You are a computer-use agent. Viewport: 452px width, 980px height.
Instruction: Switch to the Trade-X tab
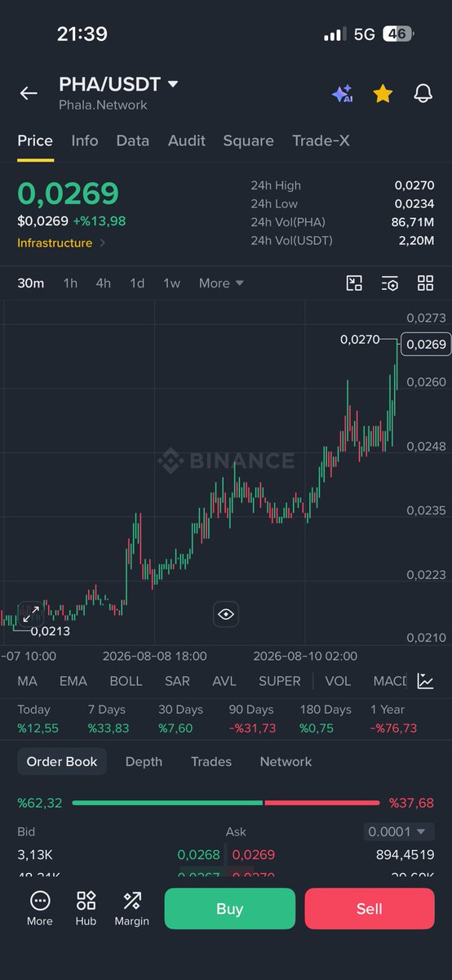tap(321, 140)
